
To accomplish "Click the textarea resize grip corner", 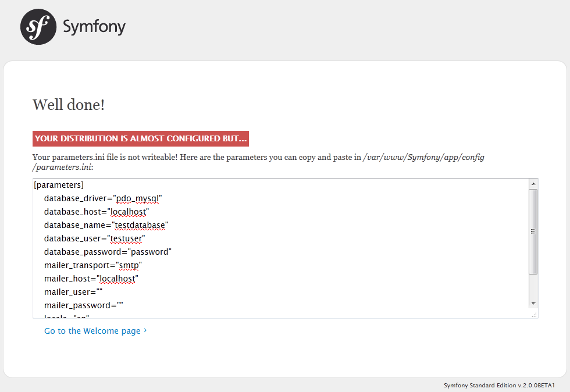I will click(534, 315).
